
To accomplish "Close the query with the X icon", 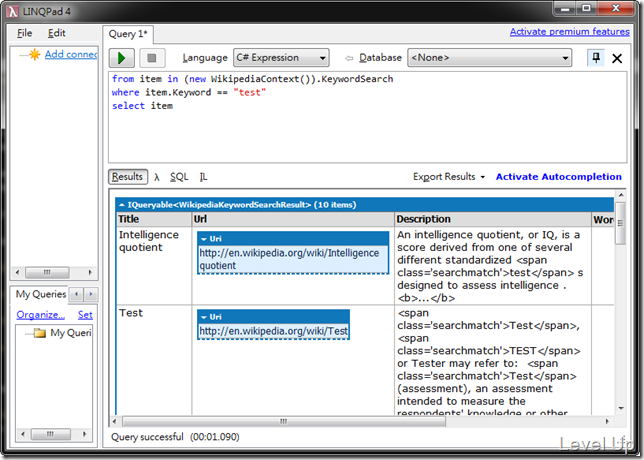I will (617, 58).
